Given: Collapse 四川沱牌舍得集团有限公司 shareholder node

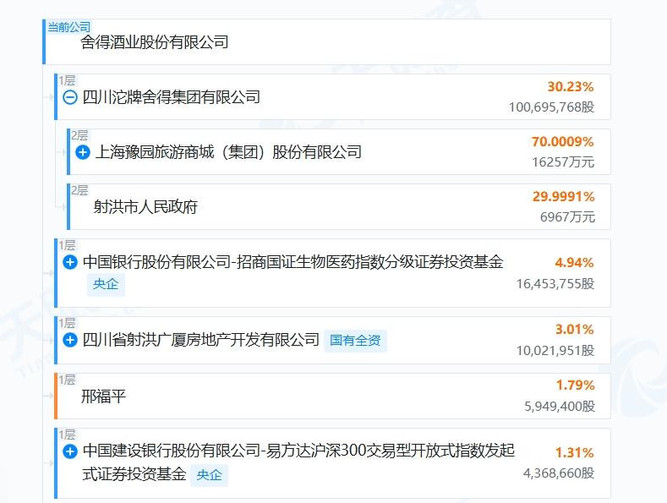Looking at the screenshot, I should coord(70,97).
